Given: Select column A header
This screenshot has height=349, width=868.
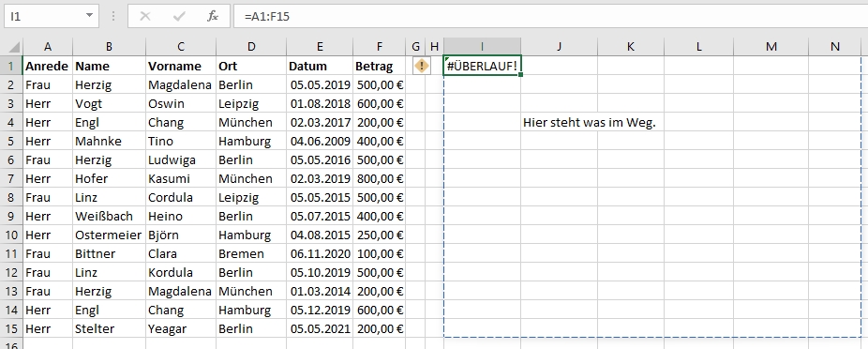Looking at the screenshot, I should click(48, 47).
